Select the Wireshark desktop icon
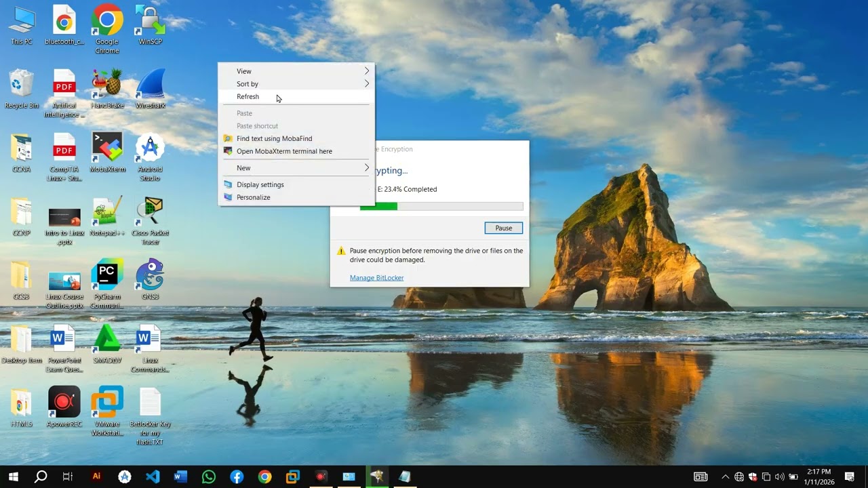 pyautogui.click(x=150, y=89)
